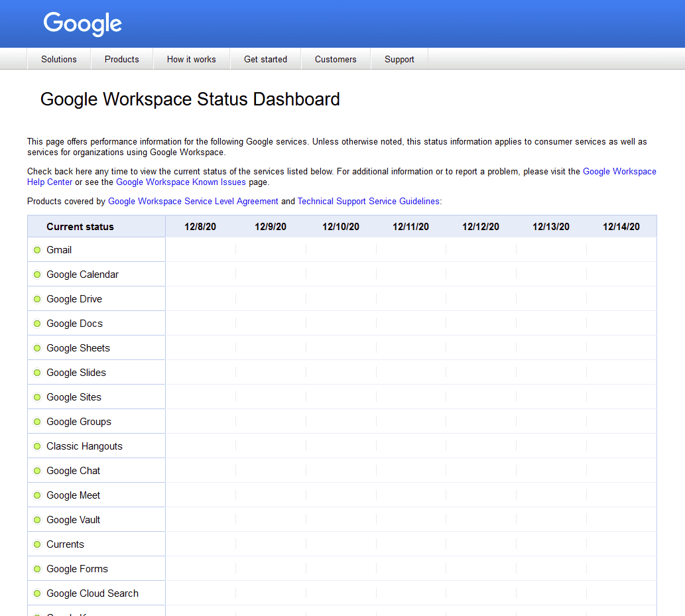The height and width of the screenshot is (616, 685).
Task: Click Google Calendar's green status indicator
Action: tap(37, 275)
